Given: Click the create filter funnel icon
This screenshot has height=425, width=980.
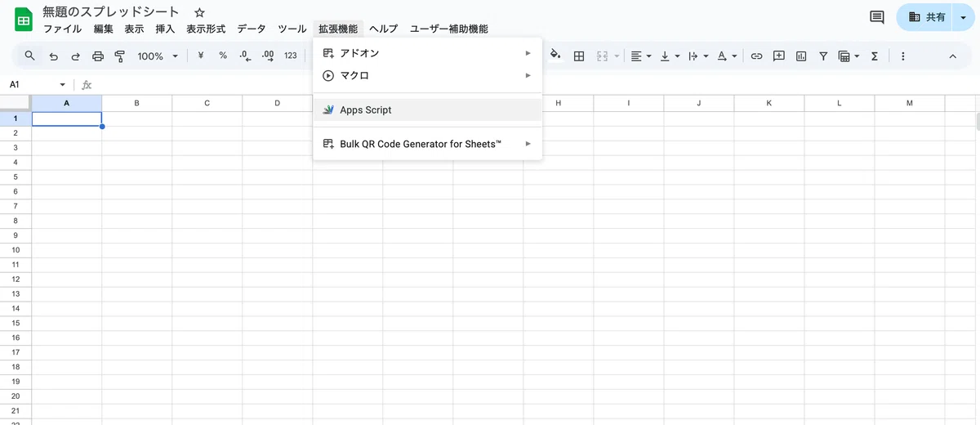Looking at the screenshot, I should (x=823, y=56).
